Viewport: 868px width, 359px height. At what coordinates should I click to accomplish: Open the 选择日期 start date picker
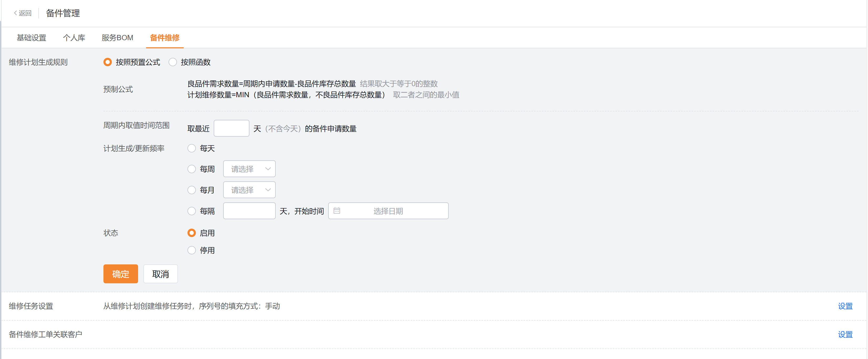click(388, 211)
